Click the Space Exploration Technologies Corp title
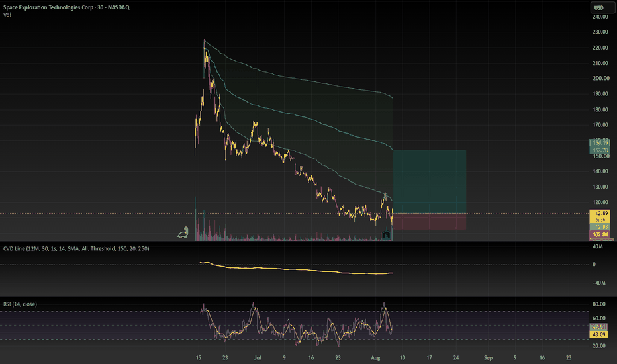Image resolution: width=617 pixels, height=364 pixels. click(66, 7)
